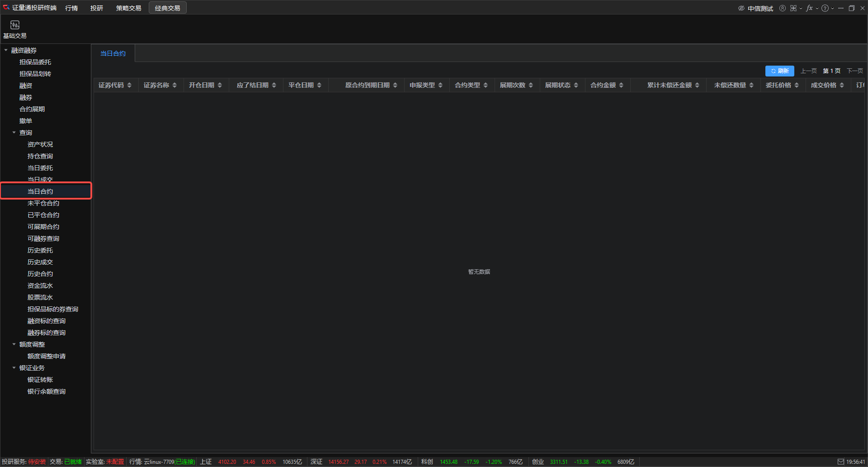The height and width of the screenshot is (467, 868).
Task: Open the fx formula icon
Action: point(809,8)
